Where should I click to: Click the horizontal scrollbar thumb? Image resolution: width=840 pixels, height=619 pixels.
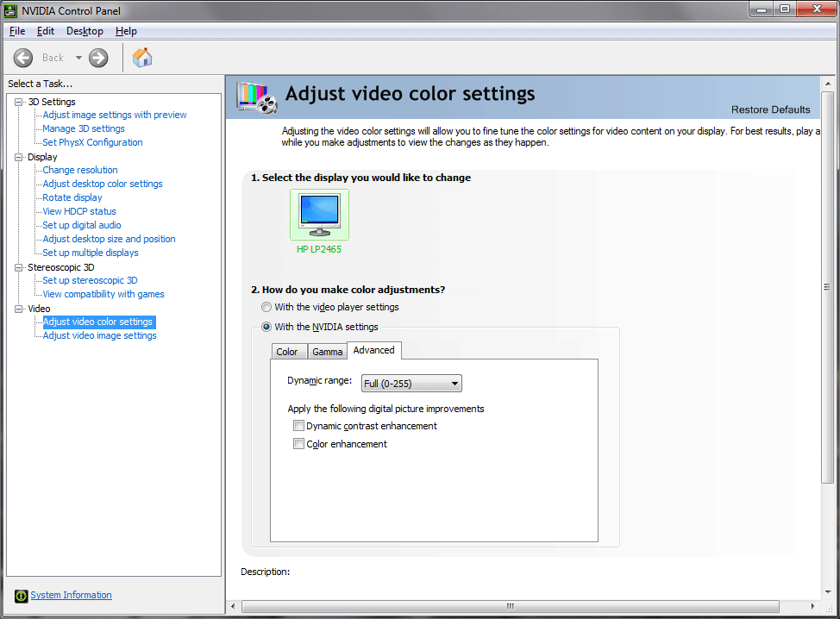click(510, 606)
